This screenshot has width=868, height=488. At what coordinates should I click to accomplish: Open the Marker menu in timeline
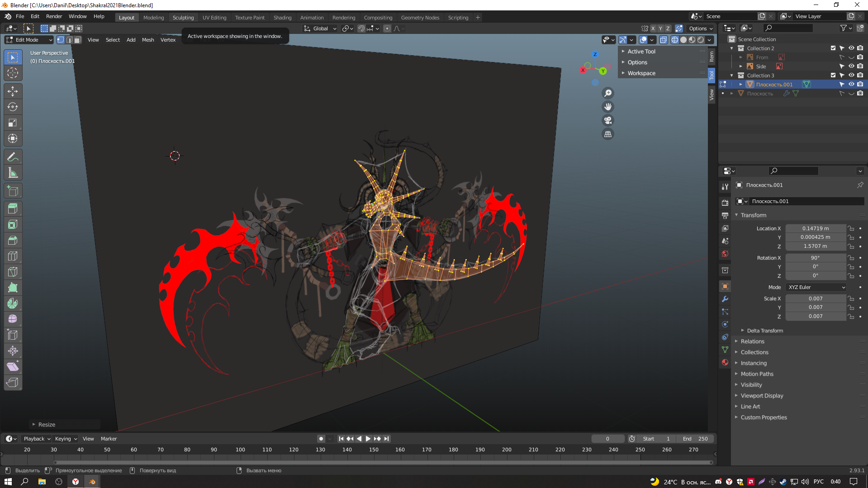109,439
